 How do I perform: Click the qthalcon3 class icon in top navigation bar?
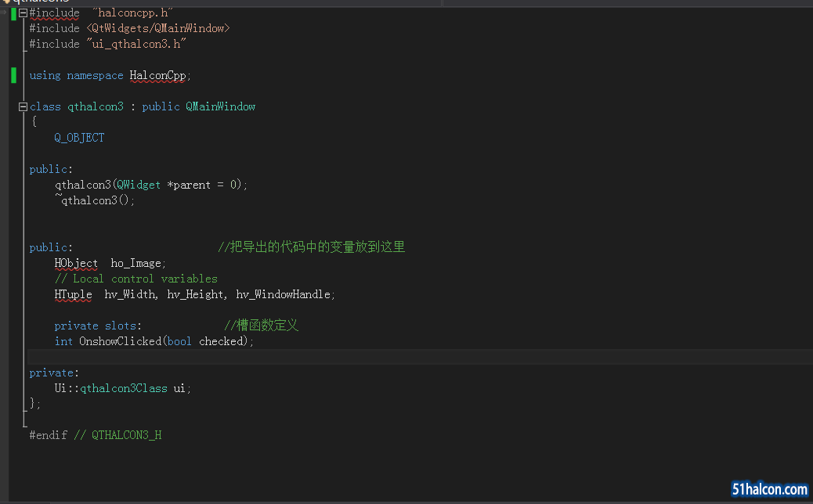(x=5, y=2)
